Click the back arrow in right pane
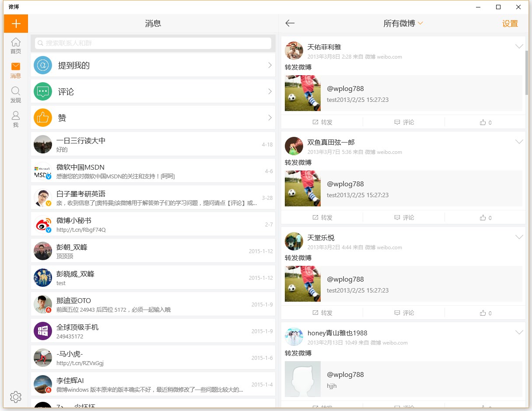The width and height of the screenshot is (532, 411). click(x=290, y=24)
